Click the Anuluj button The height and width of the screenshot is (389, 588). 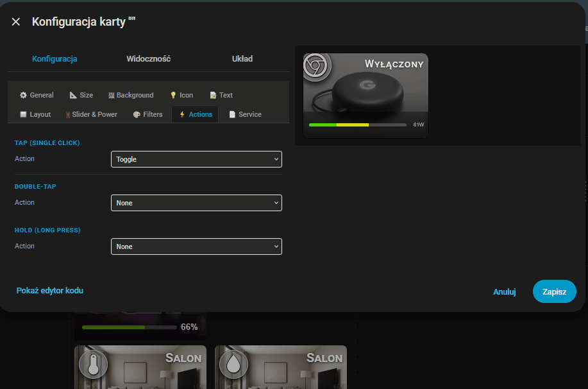[x=505, y=291]
